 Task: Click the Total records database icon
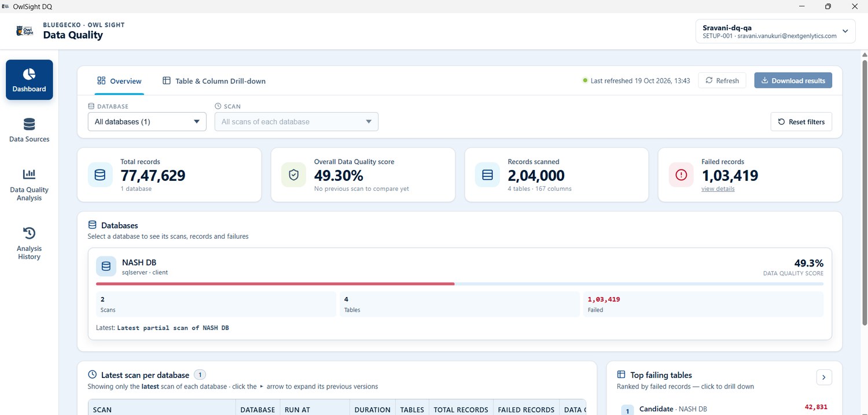pyautogui.click(x=100, y=175)
